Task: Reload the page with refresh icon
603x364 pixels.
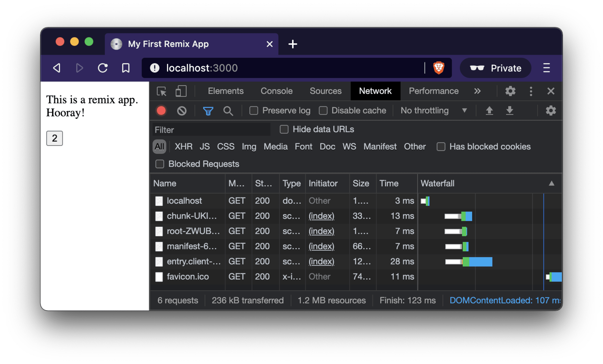Action: point(103,68)
